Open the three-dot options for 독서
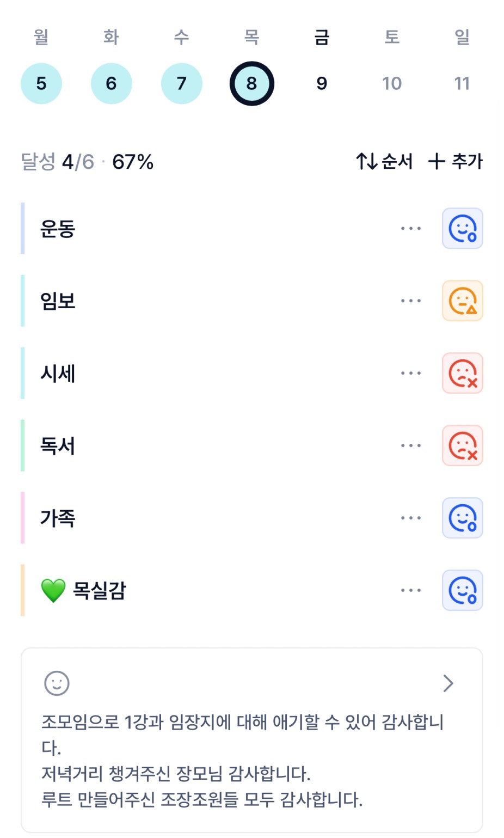Image resolution: width=504 pixels, height=838 pixels. pos(410,445)
